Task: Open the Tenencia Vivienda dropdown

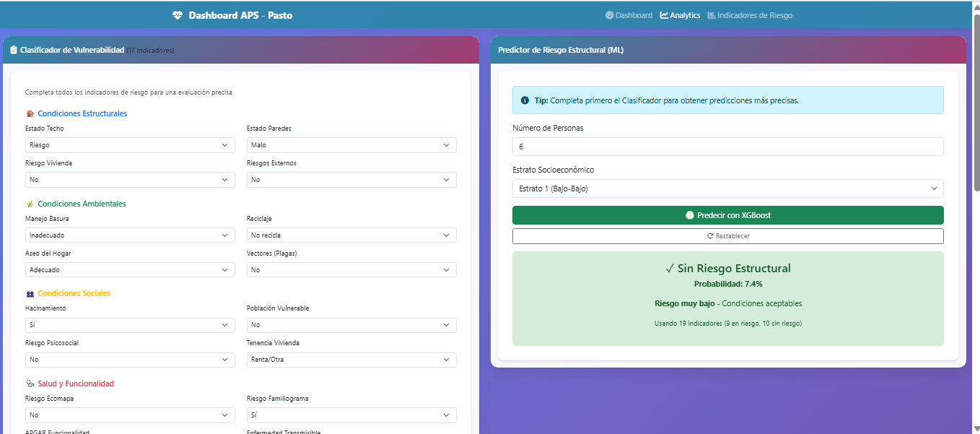Action: 351,360
